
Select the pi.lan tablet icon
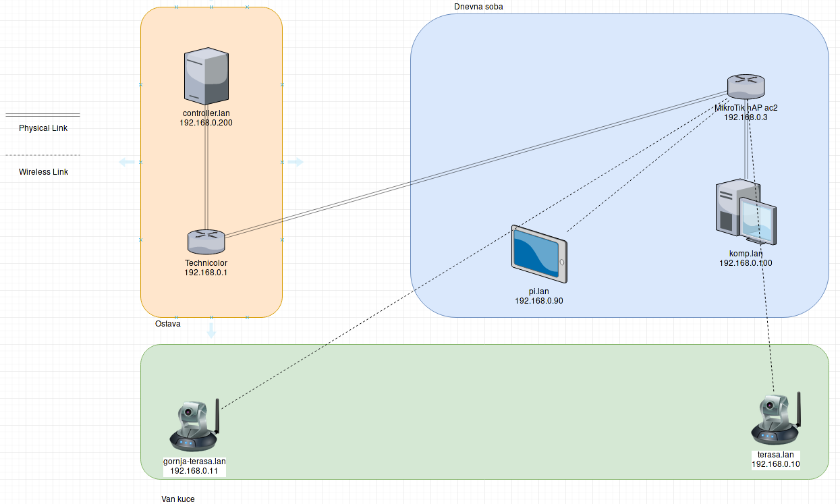click(539, 254)
